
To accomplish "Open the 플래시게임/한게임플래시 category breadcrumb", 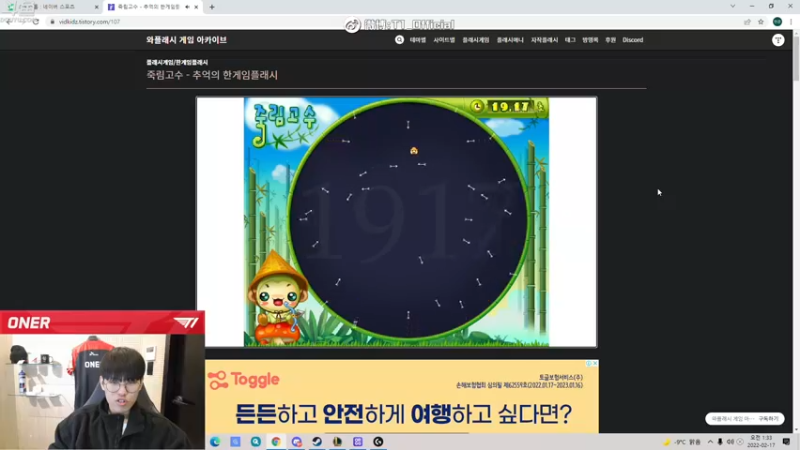I will 177,62.
